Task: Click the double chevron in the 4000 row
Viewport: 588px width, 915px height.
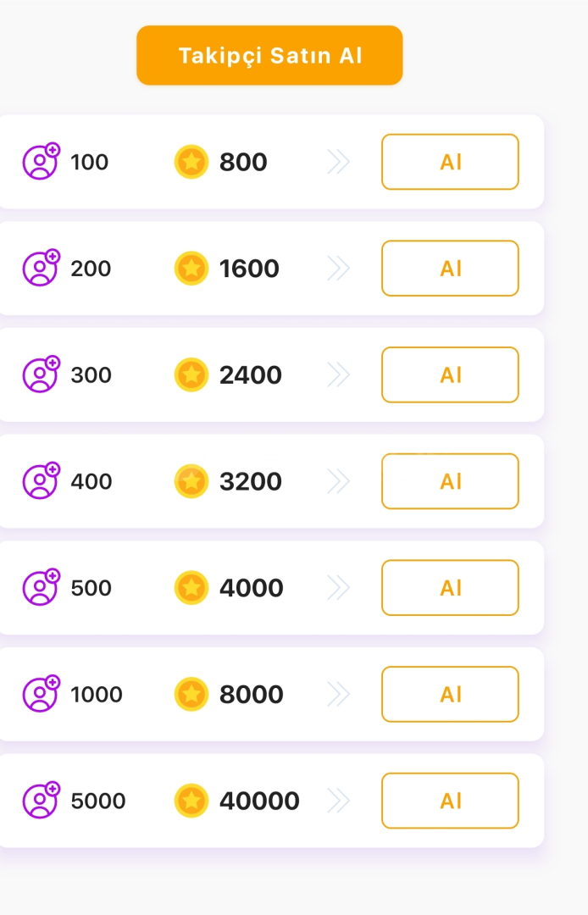Action: 338,588
